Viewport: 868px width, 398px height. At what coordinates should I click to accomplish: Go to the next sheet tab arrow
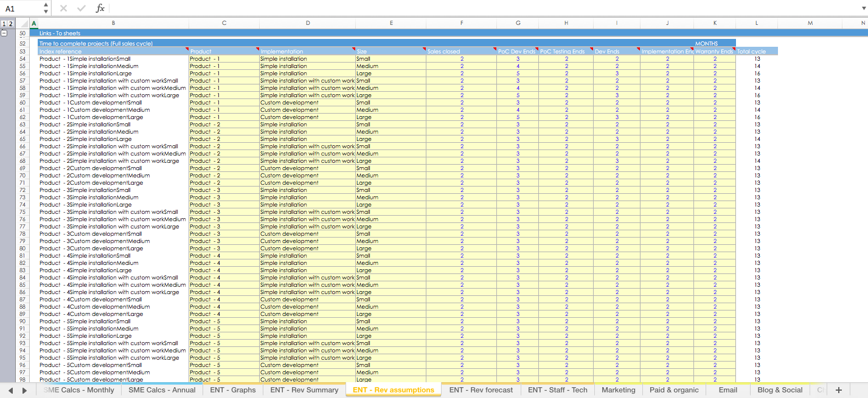click(x=24, y=390)
